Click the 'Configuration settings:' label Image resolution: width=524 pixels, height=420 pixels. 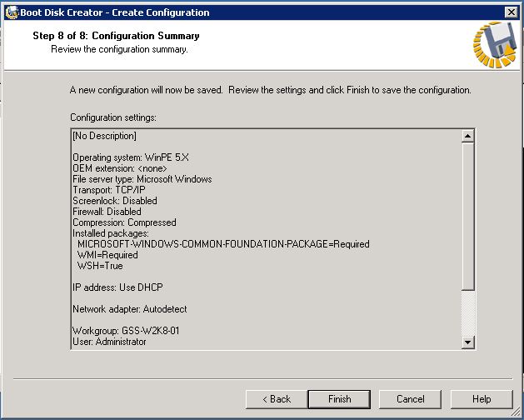tap(113, 117)
